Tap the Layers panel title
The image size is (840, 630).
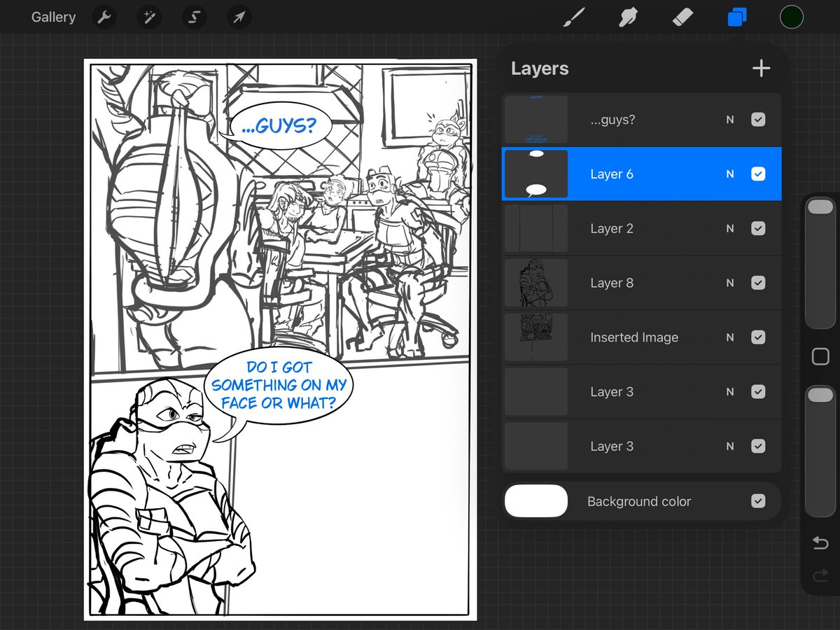(x=540, y=69)
